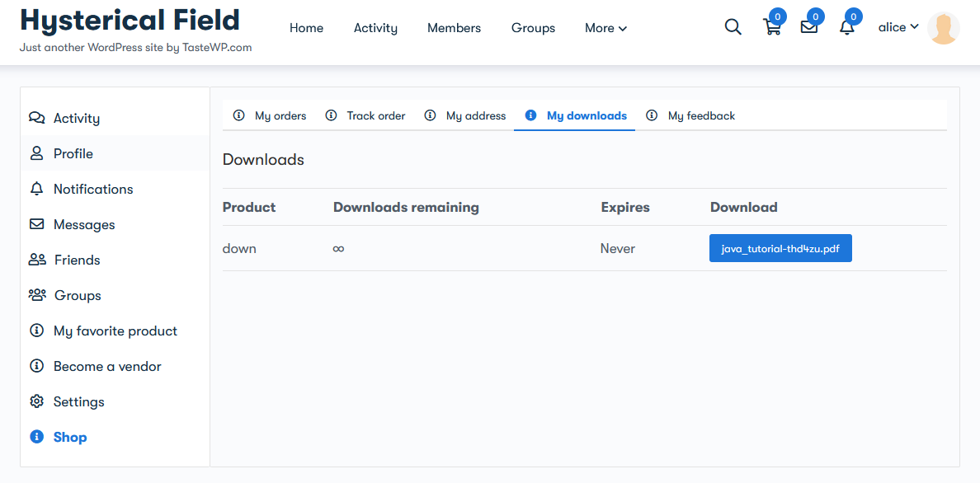Open My favorite product in sidebar

click(104, 331)
